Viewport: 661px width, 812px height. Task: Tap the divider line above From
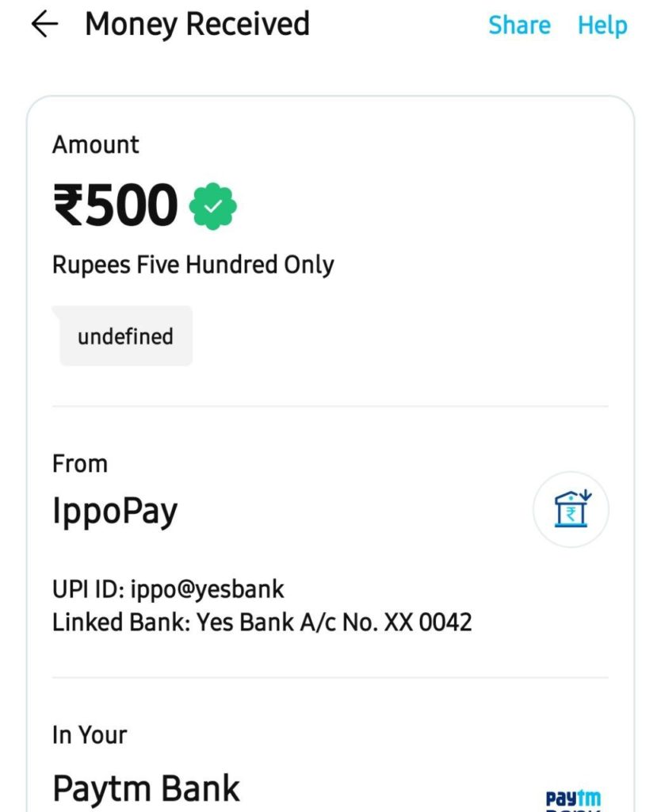(330, 407)
